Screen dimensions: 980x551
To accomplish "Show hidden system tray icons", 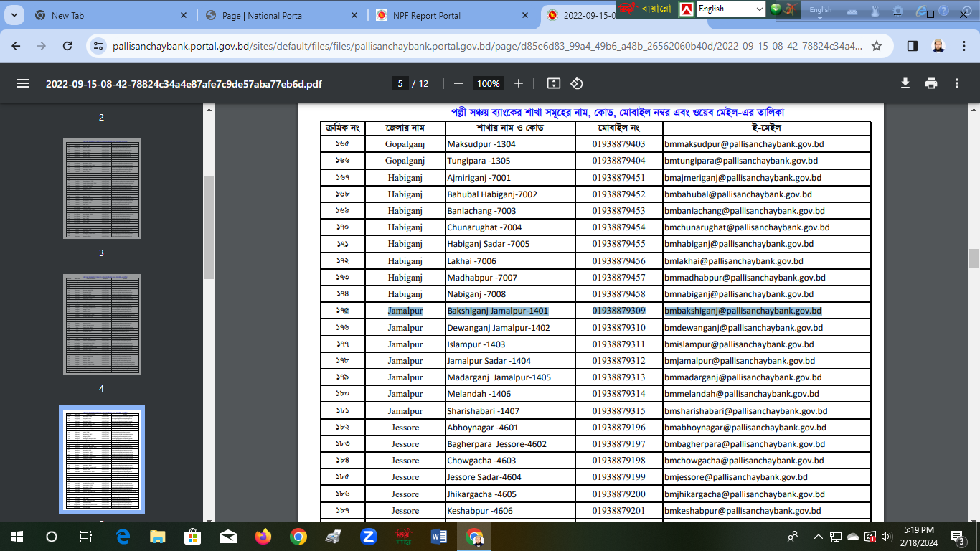I will tap(818, 537).
